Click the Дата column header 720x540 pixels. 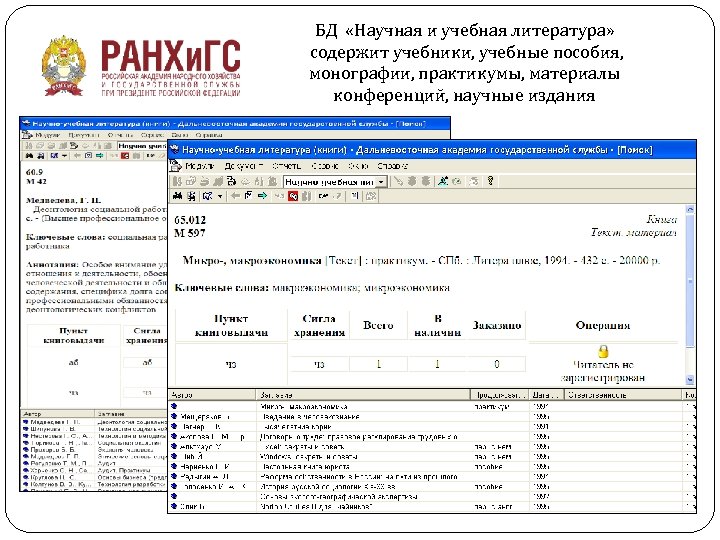[546, 395]
